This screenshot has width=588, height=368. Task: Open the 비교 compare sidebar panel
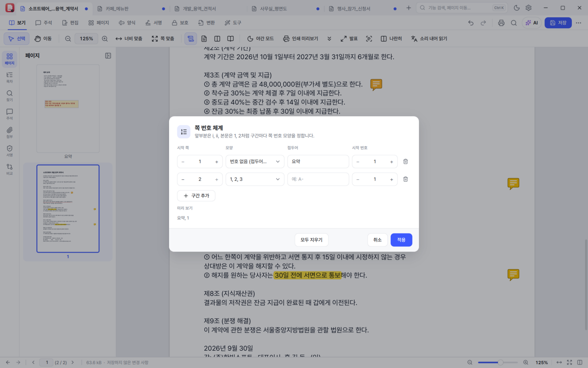click(10, 169)
